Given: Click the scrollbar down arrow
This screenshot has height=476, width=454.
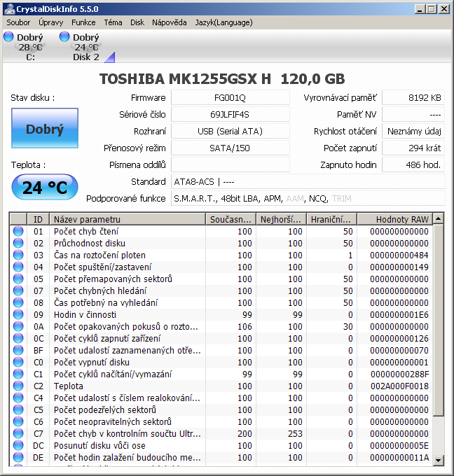Looking at the screenshot, I should coord(438,460).
